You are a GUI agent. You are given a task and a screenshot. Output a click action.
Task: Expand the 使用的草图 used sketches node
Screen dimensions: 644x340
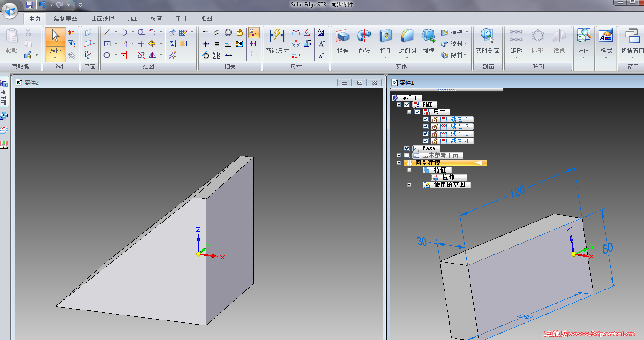409,185
